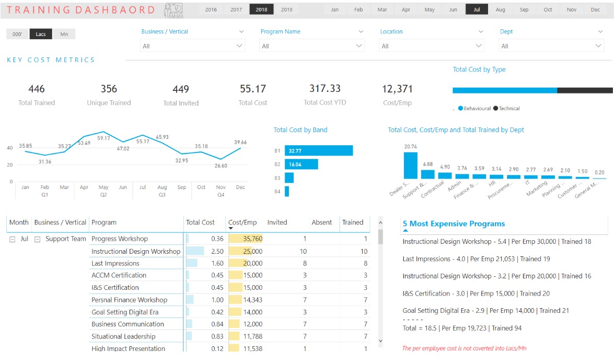Click the B1 band bar 32.77
This screenshot has width=615, height=364.
click(319, 150)
